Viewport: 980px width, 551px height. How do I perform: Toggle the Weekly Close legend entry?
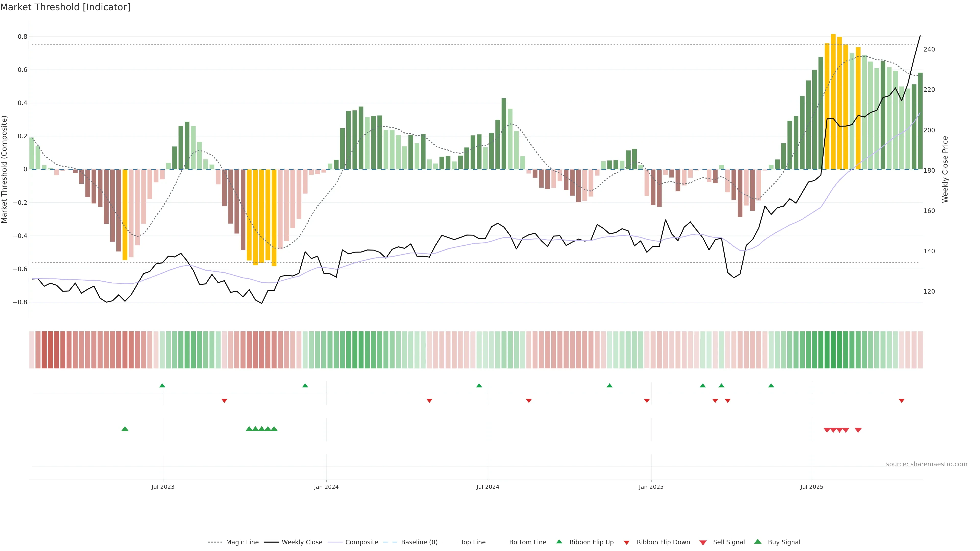click(302, 542)
